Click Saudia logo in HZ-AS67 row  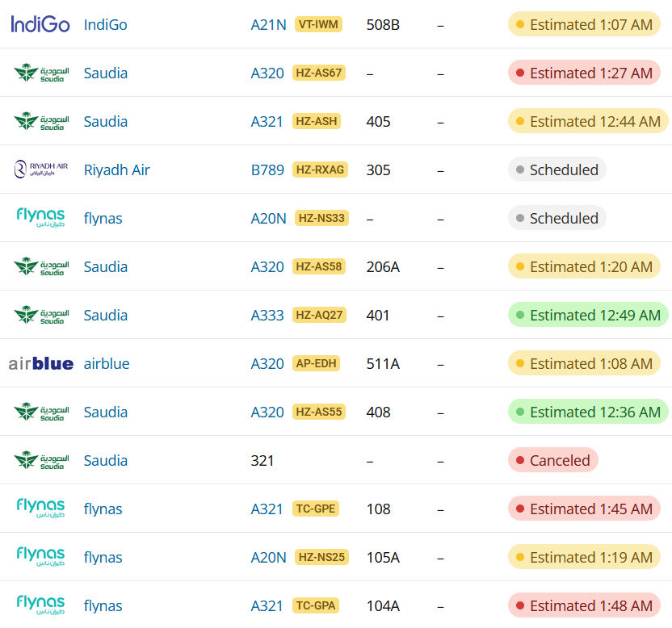point(41,73)
